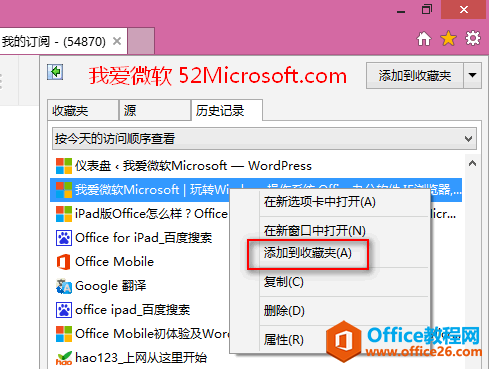The height and width of the screenshot is (369, 489).
Task: Expand the 添加到收藏夹 dropdown arrow
Action: 472,76
